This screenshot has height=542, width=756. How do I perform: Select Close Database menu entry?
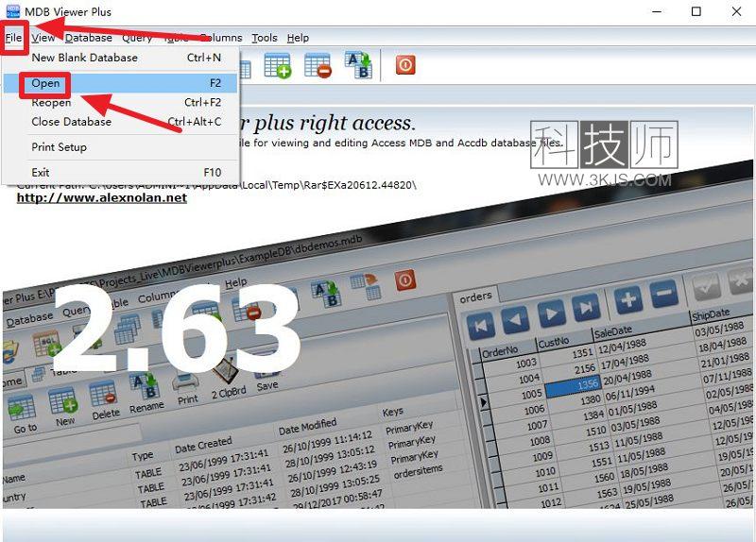click(x=121, y=122)
